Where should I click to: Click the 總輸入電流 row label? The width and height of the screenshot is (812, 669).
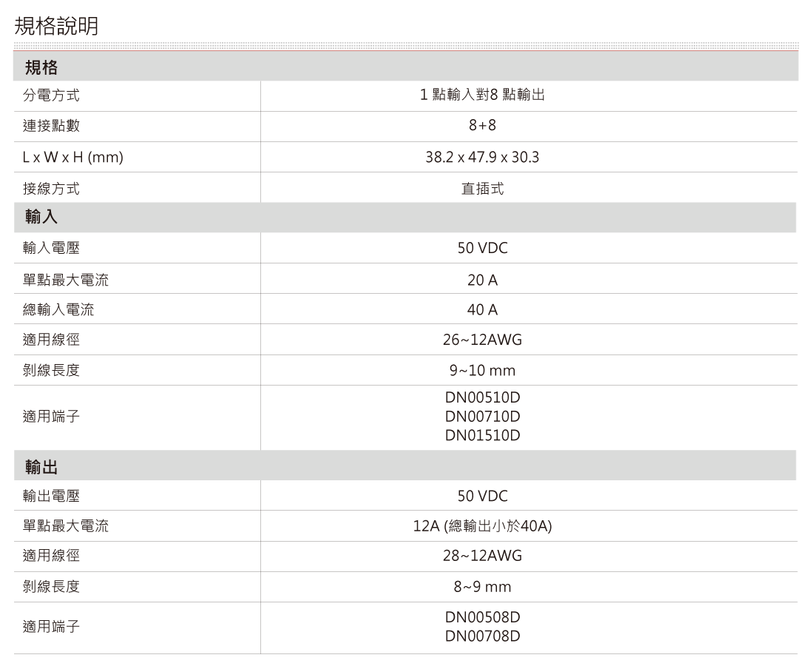(58, 310)
